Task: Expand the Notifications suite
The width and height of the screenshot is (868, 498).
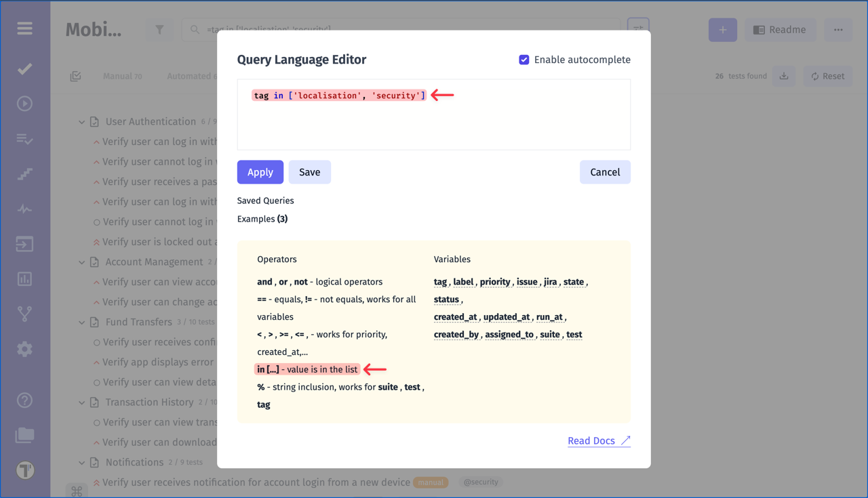Action: coord(83,462)
